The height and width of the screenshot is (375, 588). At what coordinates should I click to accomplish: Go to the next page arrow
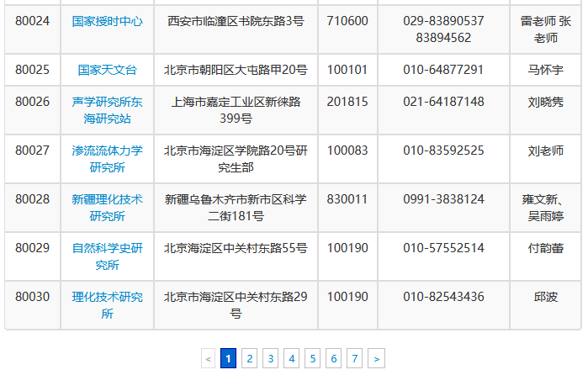point(377,359)
